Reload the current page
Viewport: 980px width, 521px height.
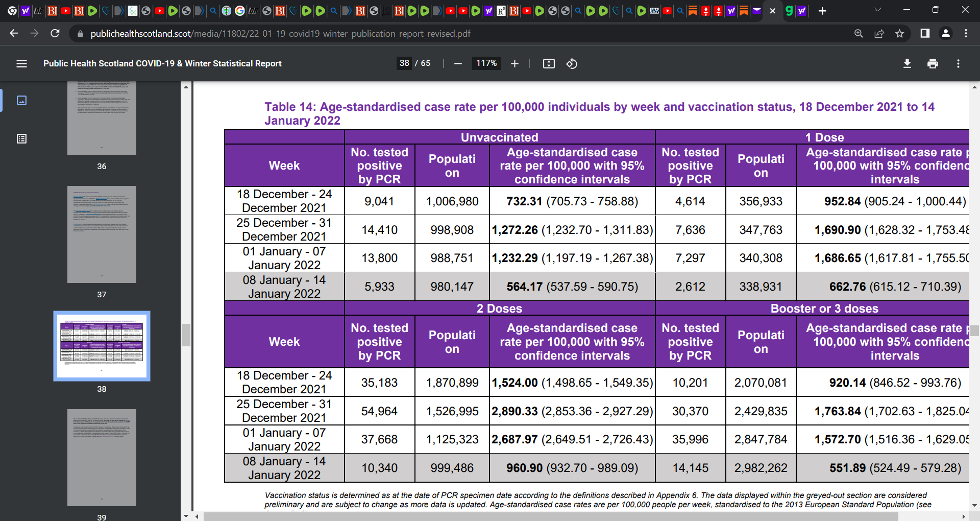[x=55, y=33]
